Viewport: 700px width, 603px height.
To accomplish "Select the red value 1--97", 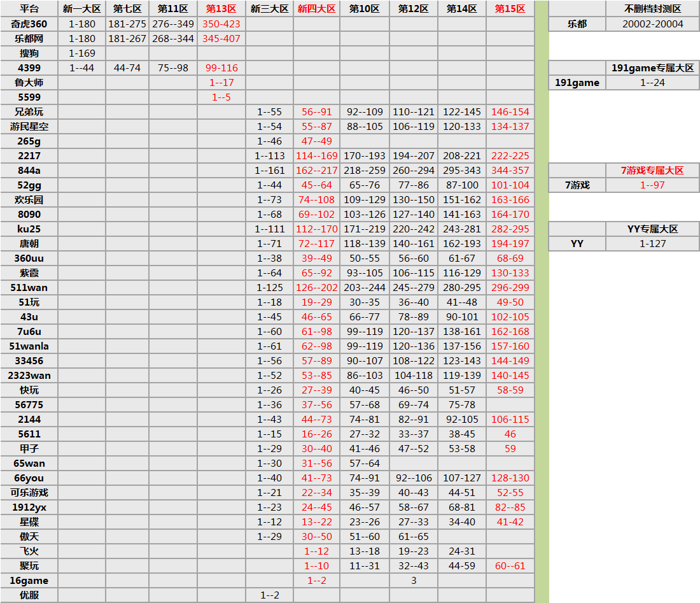I will coord(652,185).
